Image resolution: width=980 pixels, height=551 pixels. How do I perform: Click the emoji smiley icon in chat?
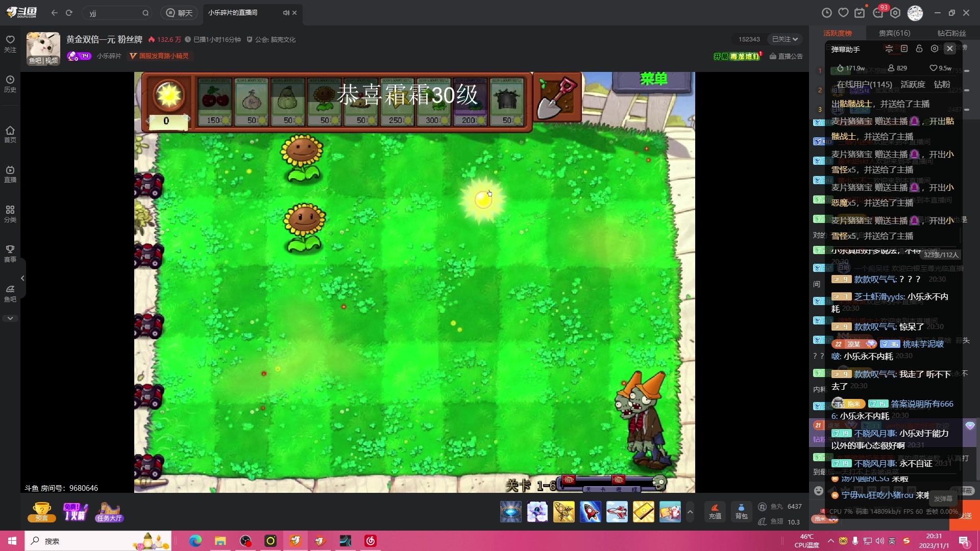point(819,491)
